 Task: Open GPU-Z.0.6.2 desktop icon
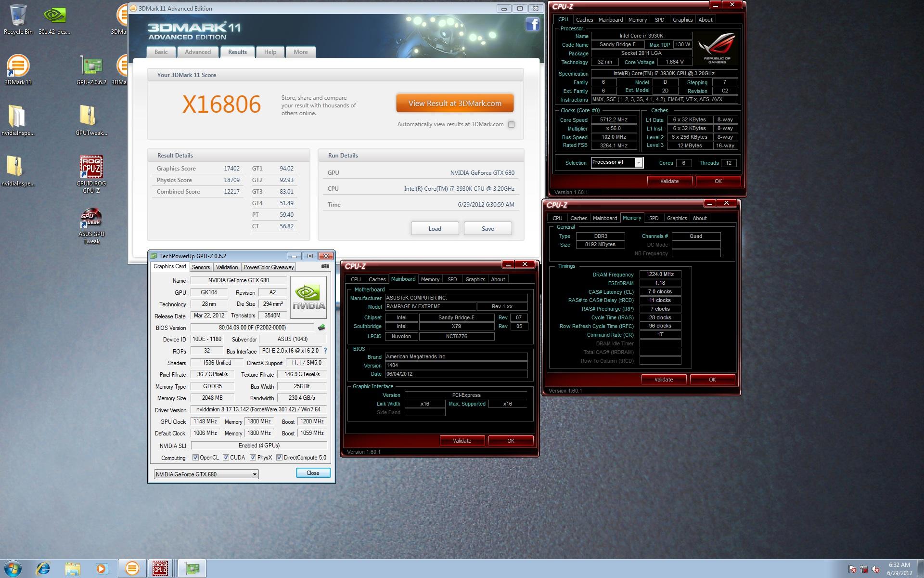tap(91, 70)
